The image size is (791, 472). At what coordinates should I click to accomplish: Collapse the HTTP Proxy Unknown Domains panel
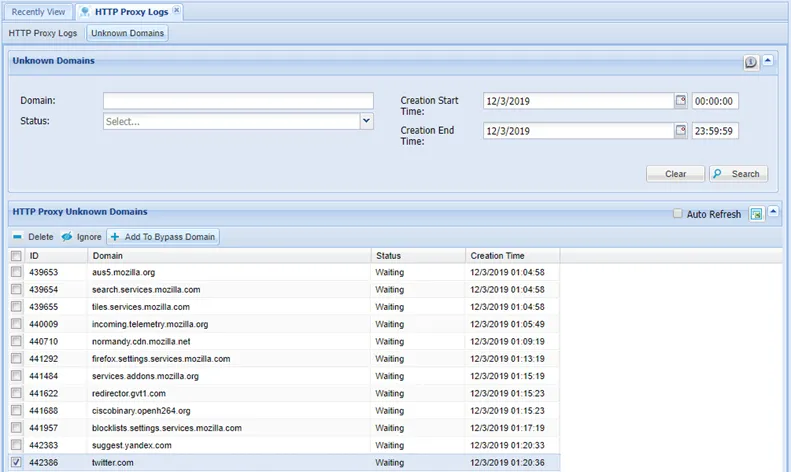[773, 211]
